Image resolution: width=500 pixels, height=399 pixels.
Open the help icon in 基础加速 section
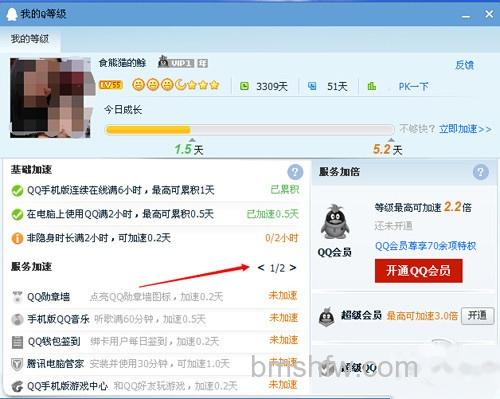[x=295, y=172]
